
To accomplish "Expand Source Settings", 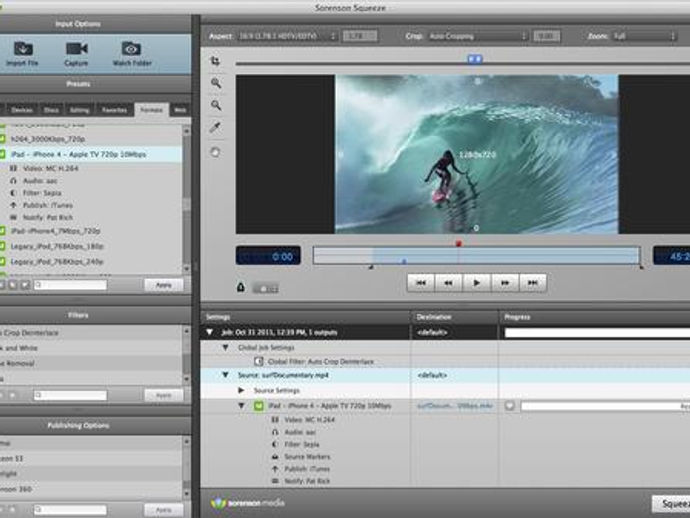I will pyautogui.click(x=241, y=390).
